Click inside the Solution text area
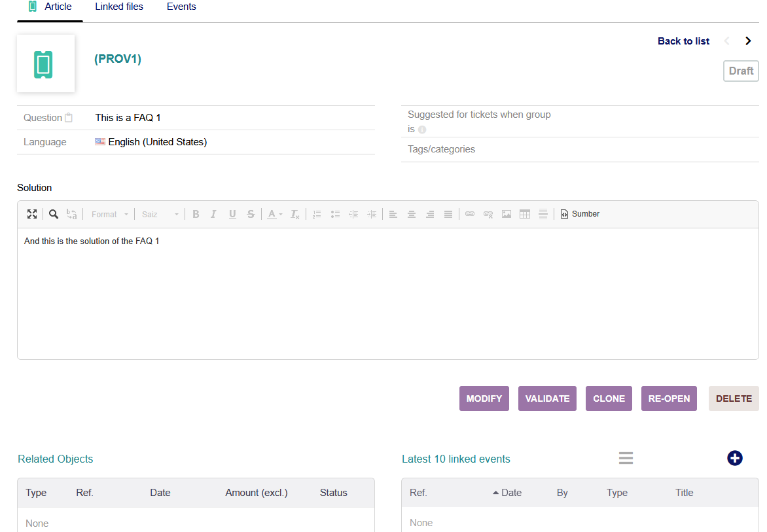Image resolution: width=767 pixels, height=532 pixels. click(x=387, y=294)
